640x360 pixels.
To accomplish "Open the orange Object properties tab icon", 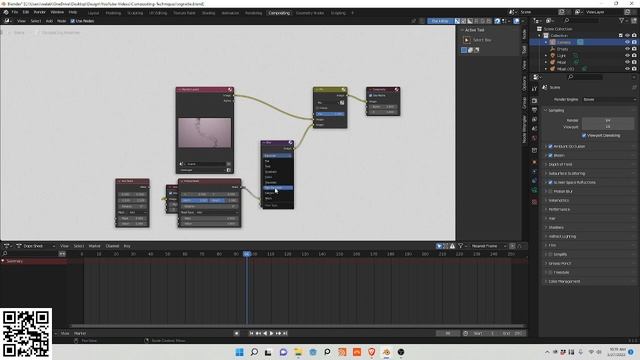I will (534, 162).
